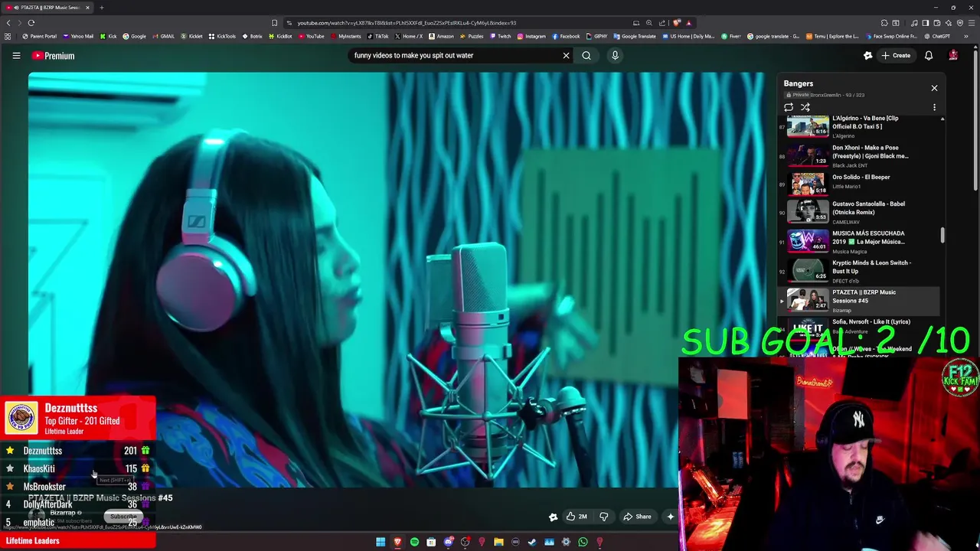The image size is (980, 551).
Task: Click YouTube gem icon beside Create
Action: click(x=867, y=55)
